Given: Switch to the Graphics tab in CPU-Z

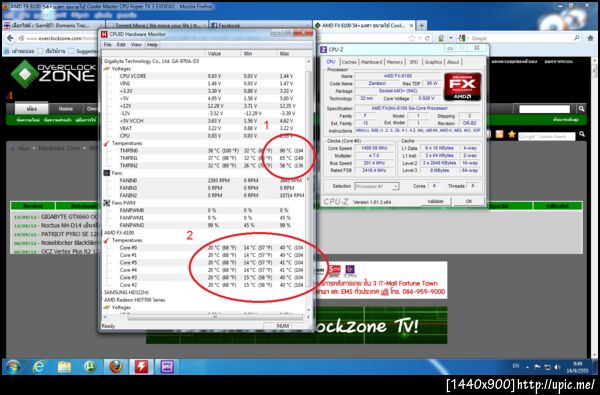Looking at the screenshot, I should tap(433, 62).
